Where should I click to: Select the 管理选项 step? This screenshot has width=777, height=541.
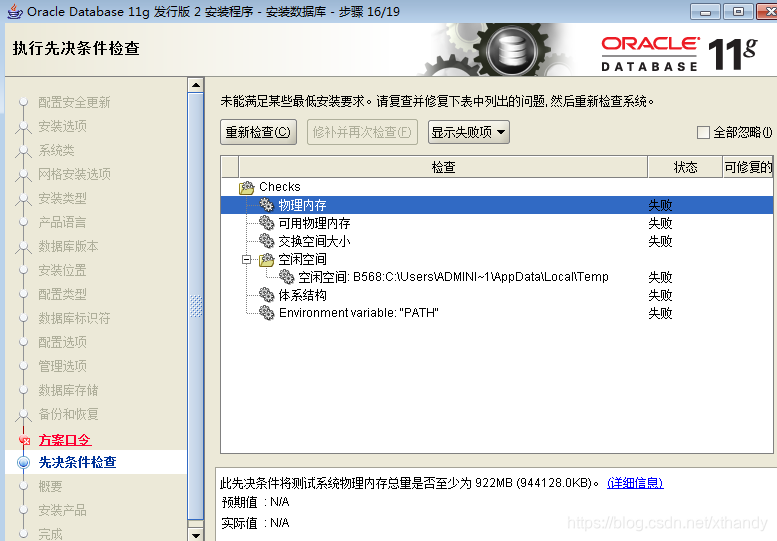point(62,366)
